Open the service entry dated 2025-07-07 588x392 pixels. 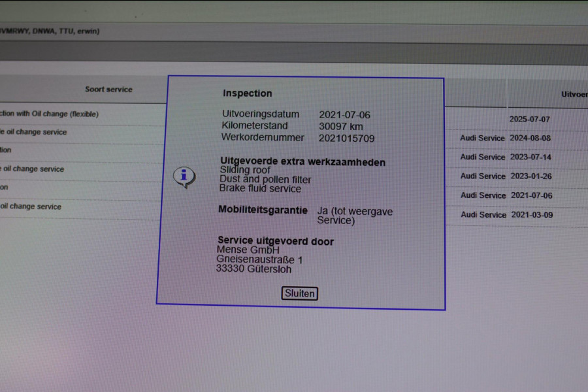coord(530,120)
